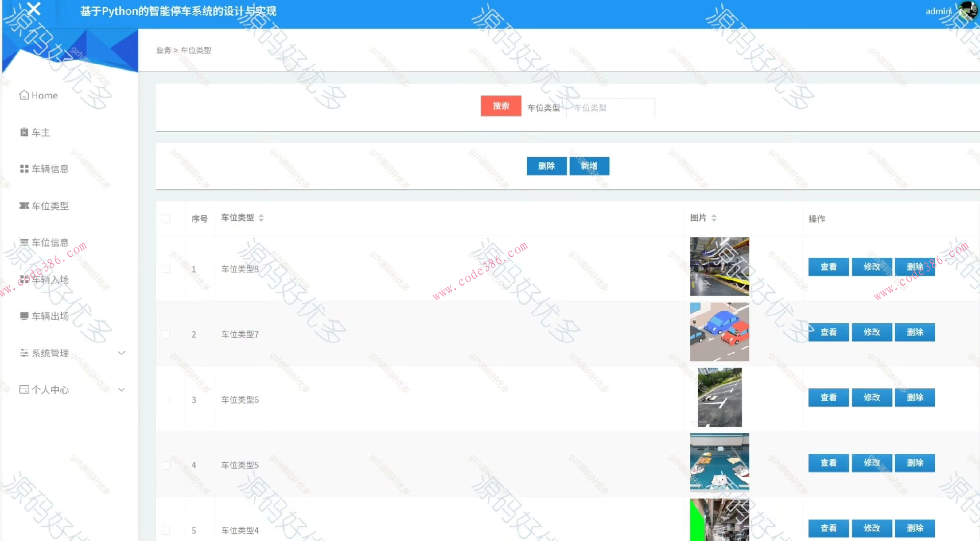Open 车辆出场 using its sidebar icon
This screenshot has width=980, height=541.
tap(23, 315)
